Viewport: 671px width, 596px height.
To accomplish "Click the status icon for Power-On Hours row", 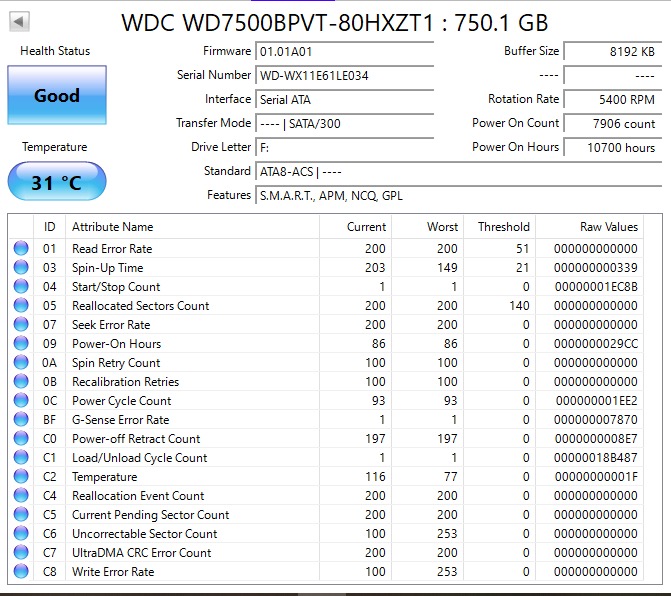I will (x=21, y=343).
